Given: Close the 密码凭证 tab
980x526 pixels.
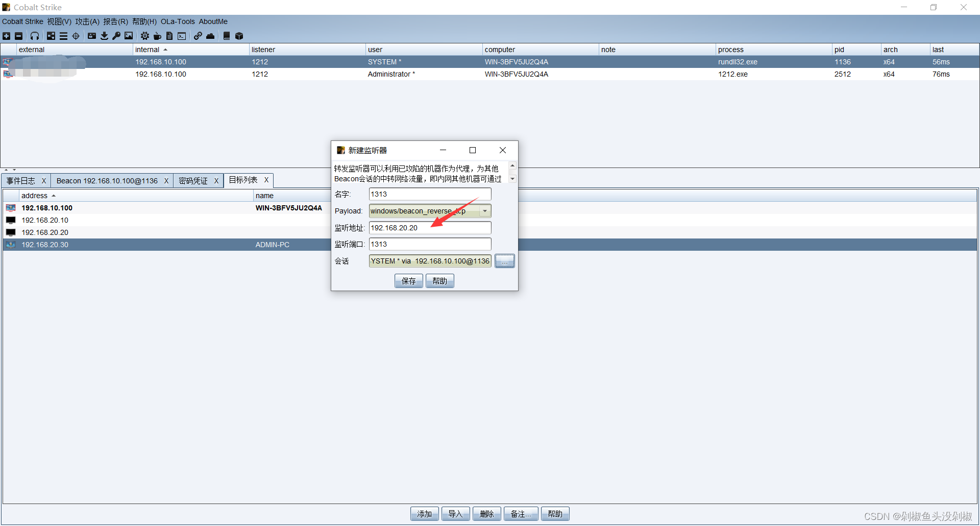Looking at the screenshot, I should tap(216, 181).
